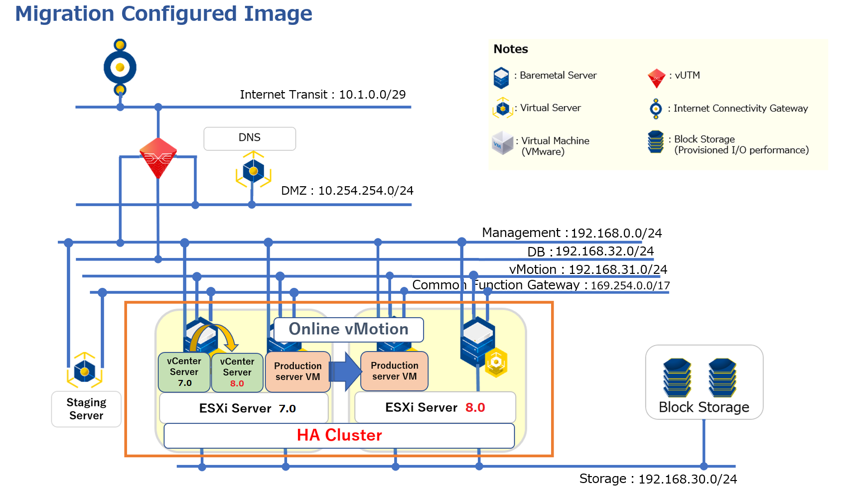Select the red vUTM firewall icon in diagram
This screenshot has height=488, width=868.
[x=158, y=158]
